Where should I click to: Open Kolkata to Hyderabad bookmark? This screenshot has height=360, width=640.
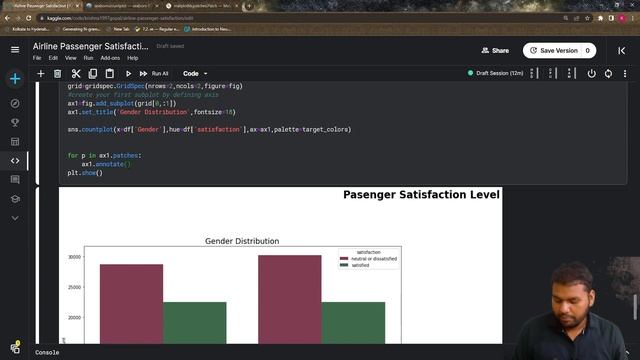(x=27, y=29)
